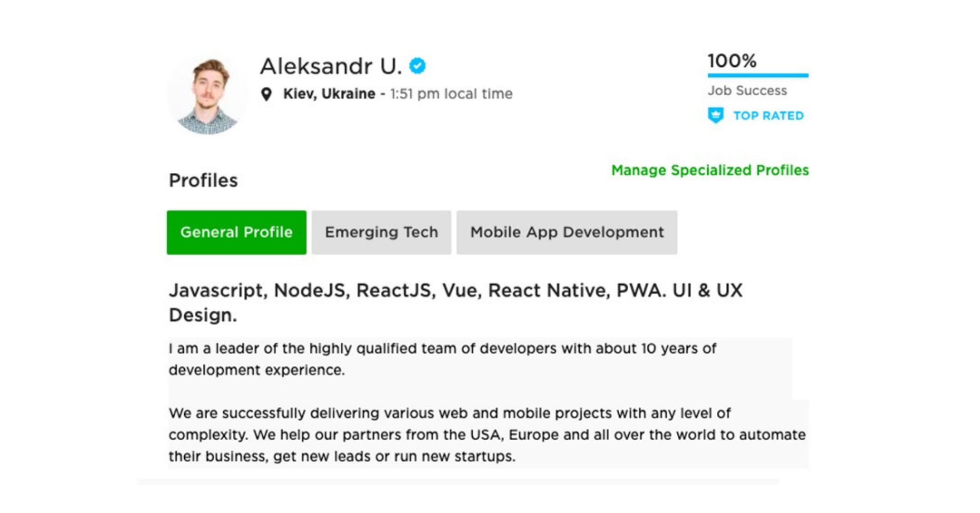This screenshot has width=980, height=513.
Task: Click the blue progress bar under 100%
Action: click(x=759, y=75)
